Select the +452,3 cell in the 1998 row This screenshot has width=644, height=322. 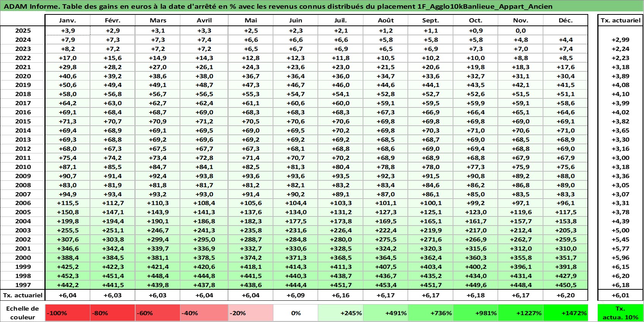[68, 276]
